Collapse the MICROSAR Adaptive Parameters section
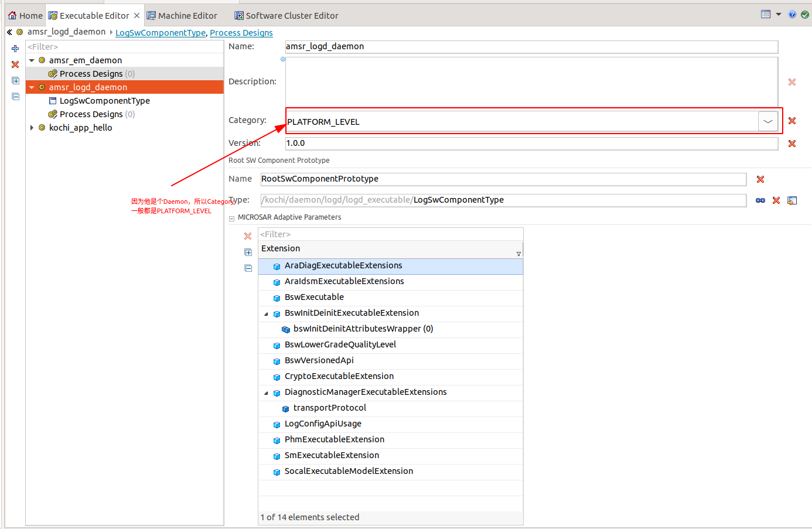The width and height of the screenshot is (812, 529). [x=231, y=218]
